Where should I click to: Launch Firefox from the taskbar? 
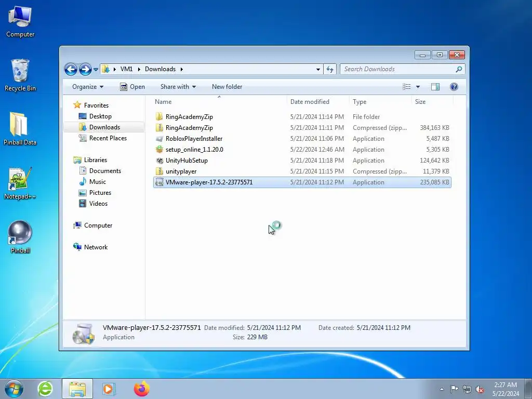click(x=141, y=389)
